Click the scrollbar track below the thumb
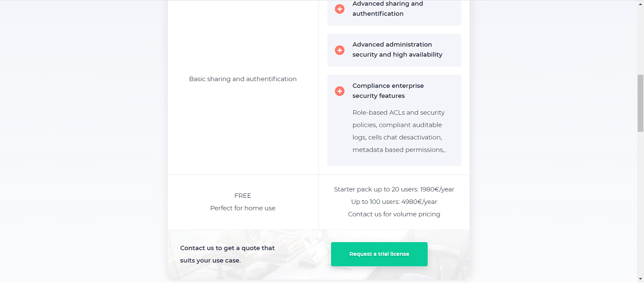This screenshot has width=644, height=284. [640, 201]
